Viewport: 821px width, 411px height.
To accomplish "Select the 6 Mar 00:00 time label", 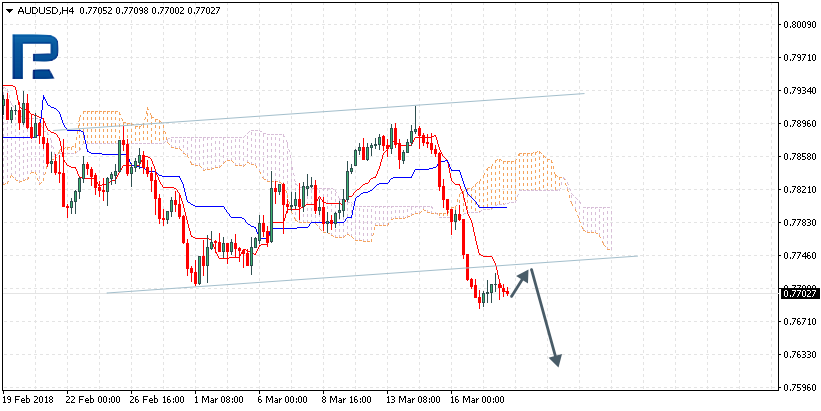I will 281,399.
